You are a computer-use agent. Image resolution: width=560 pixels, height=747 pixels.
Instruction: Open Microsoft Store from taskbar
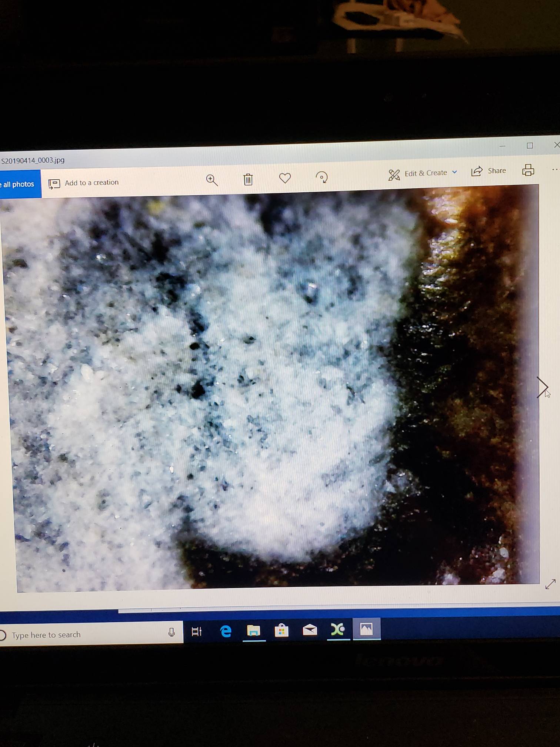pyautogui.click(x=281, y=630)
